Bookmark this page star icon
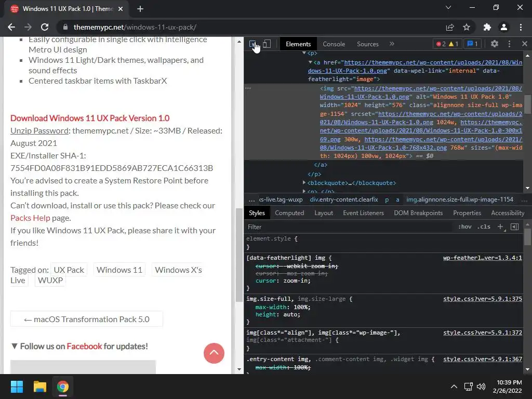This screenshot has height=399, width=532. click(467, 27)
